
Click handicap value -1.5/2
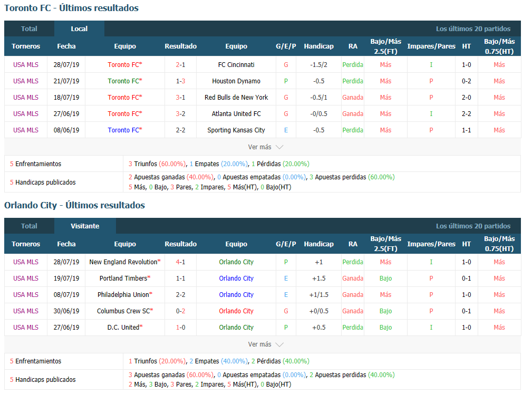tap(318, 65)
